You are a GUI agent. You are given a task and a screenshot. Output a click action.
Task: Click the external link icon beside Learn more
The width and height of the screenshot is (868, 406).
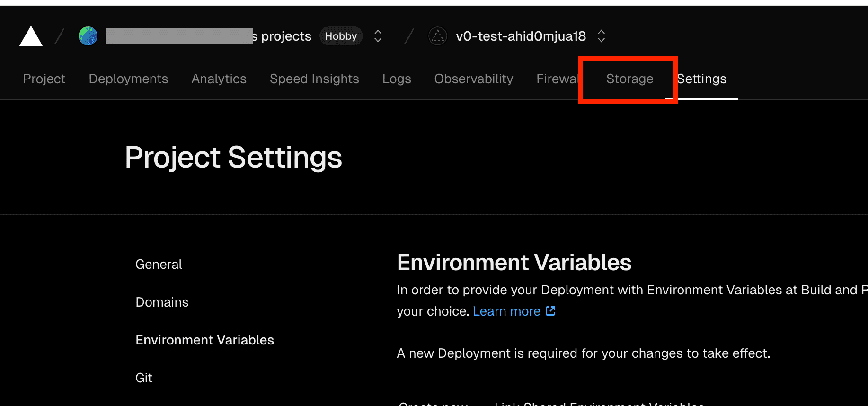pos(550,311)
